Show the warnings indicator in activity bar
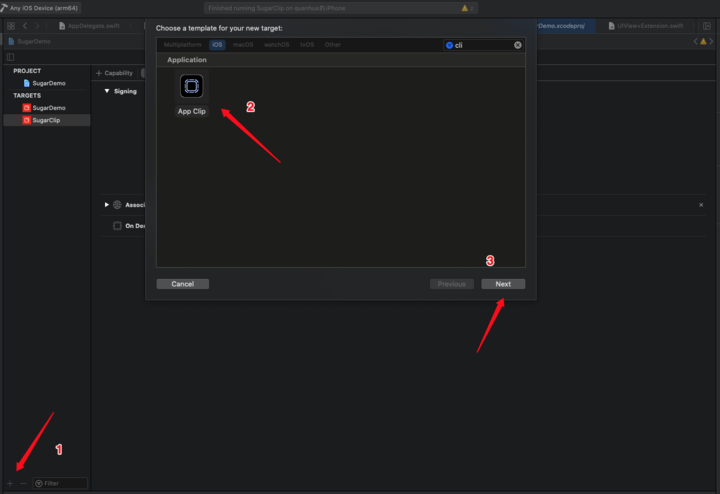The height and width of the screenshot is (494, 720). 467,8
